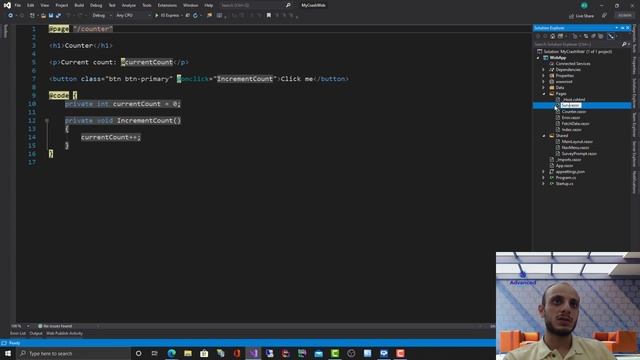Screen dimensions: 640x360
Task: Select App.razor file
Action: (x=564, y=166)
